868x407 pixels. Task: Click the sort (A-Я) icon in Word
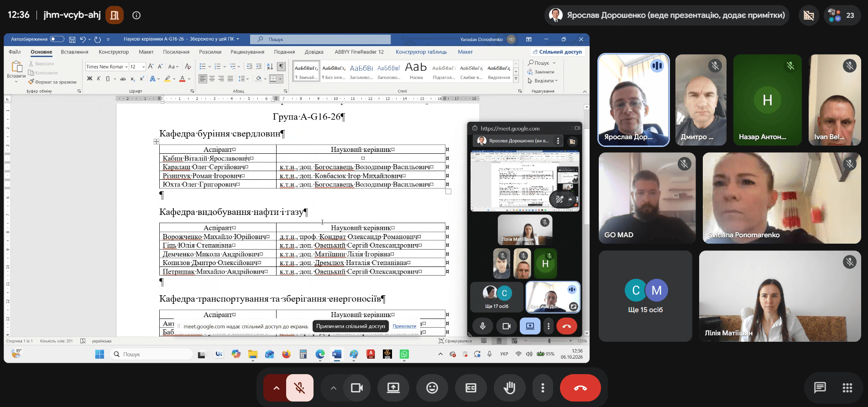(x=270, y=67)
